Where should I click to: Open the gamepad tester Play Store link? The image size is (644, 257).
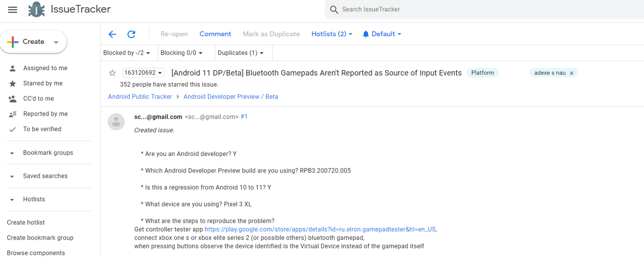pos(320,229)
